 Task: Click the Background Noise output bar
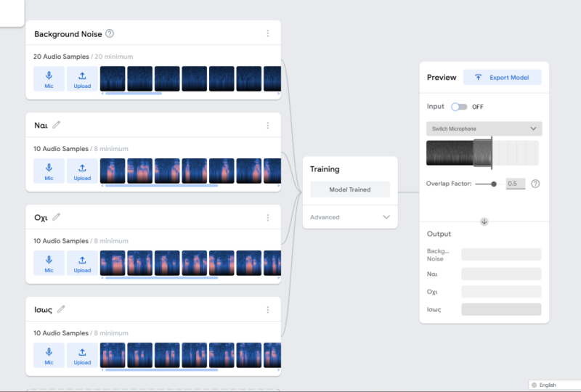point(501,255)
